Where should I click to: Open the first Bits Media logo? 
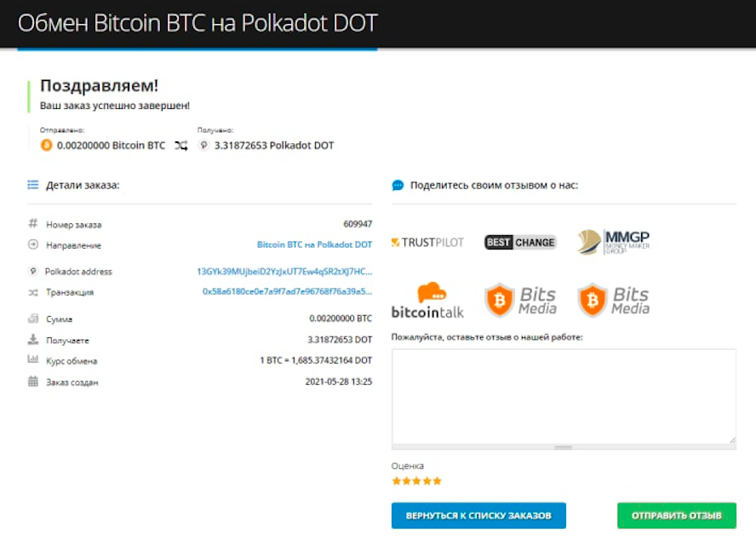[520, 301]
